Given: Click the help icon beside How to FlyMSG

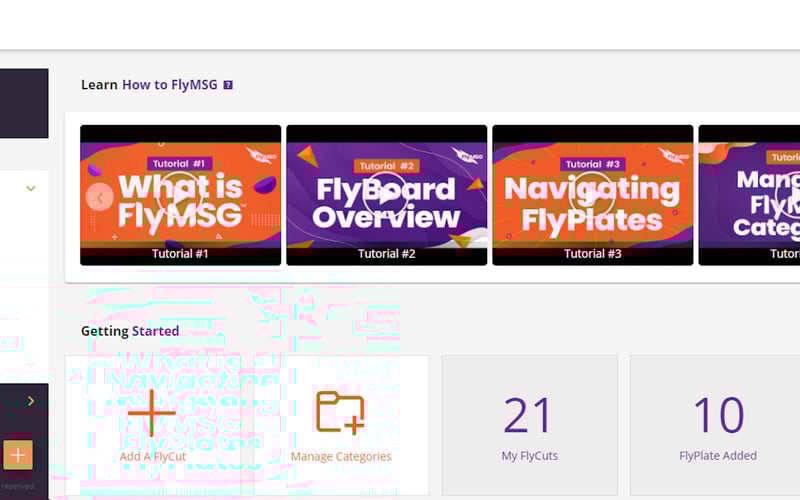Looking at the screenshot, I should pyautogui.click(x=228, y=85).
